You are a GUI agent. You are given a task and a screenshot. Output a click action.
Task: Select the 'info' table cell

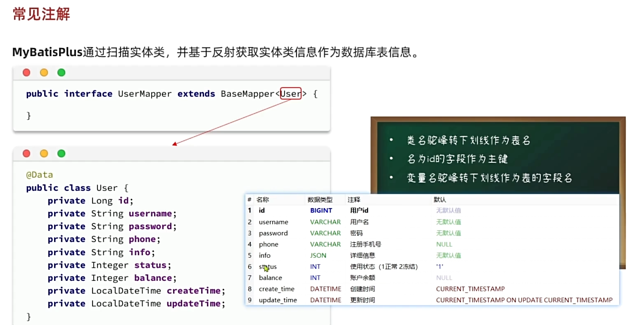pyautogui.click(x=265, y=255)
